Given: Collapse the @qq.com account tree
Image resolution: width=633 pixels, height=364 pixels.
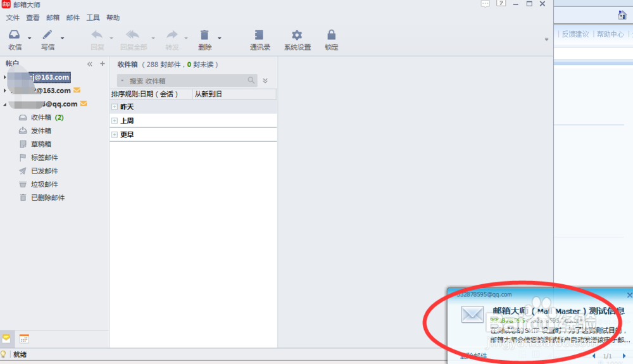Looking at the screenshot, I should coord(5,104).
